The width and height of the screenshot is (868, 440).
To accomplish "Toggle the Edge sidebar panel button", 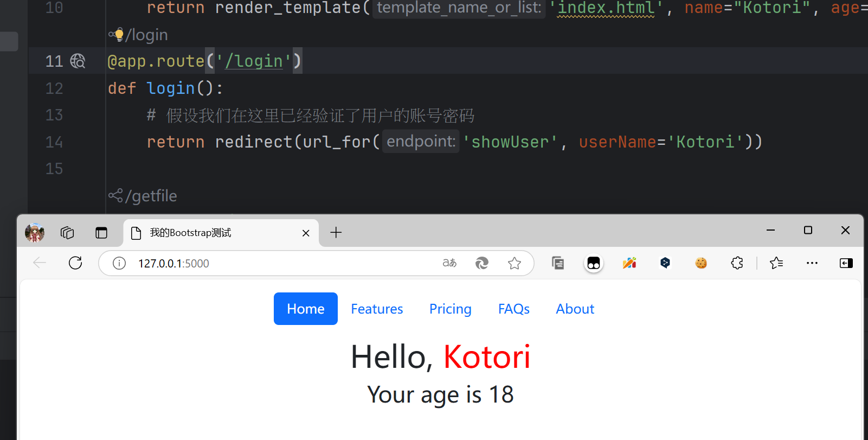I will [x=846, y=263].
